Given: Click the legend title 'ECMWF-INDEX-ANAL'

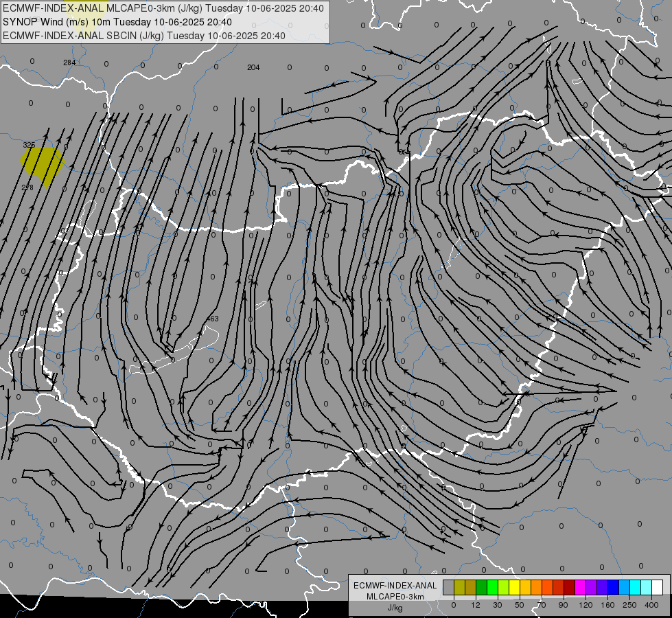Looking at the screenshot, I should [395, 586].
